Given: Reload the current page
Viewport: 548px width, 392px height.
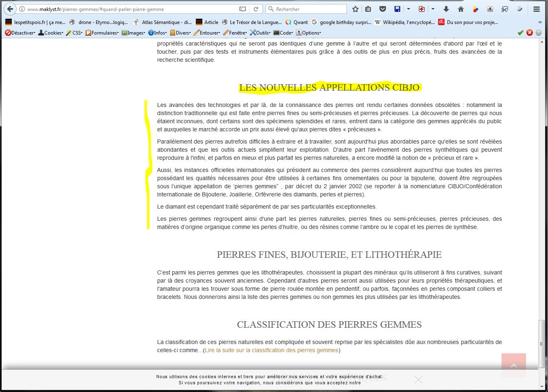Looking at the screenshot, I should 256,9.
